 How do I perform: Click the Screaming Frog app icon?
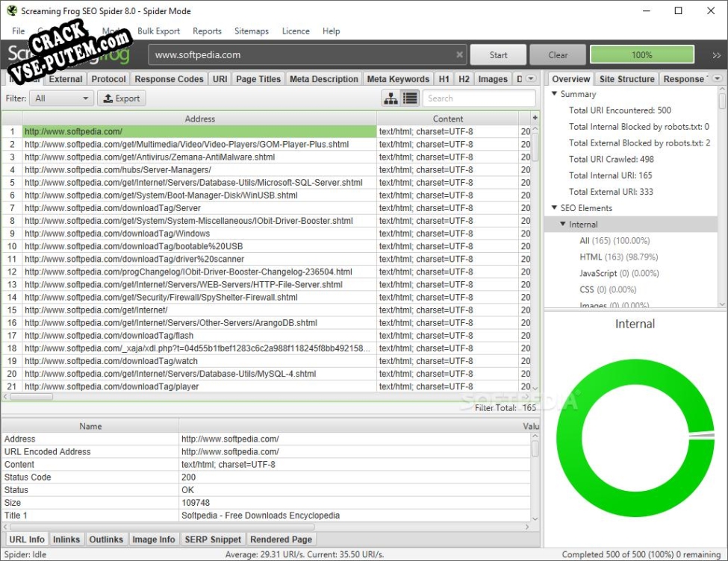[x=12, y=10]
